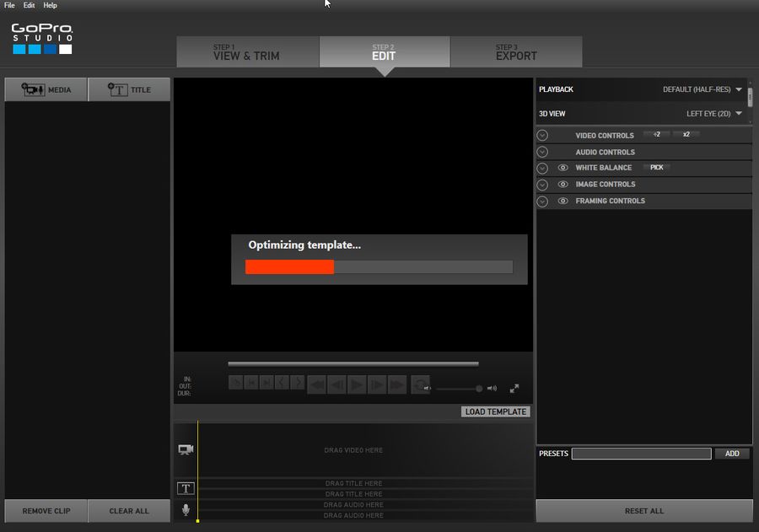The height and width of the screenshot is (532, 759).
Task: Activate the loop playback icon
Action: point(419,384)
